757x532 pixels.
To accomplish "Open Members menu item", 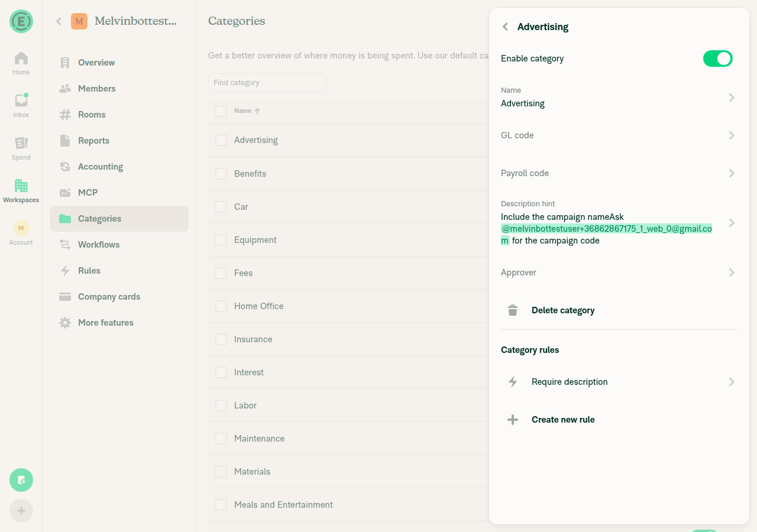I will (x=119, y=89).
